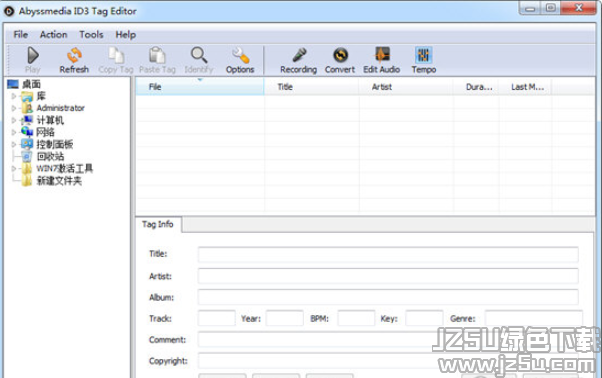Click into the Album input field
602x378 pixels.
coord(388,297)
